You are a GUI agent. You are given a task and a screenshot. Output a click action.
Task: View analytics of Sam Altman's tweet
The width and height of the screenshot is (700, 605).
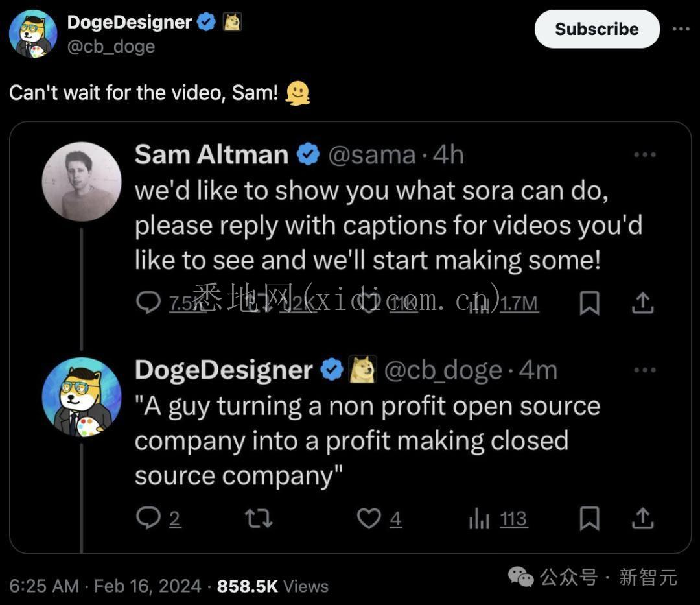point(481,303)
